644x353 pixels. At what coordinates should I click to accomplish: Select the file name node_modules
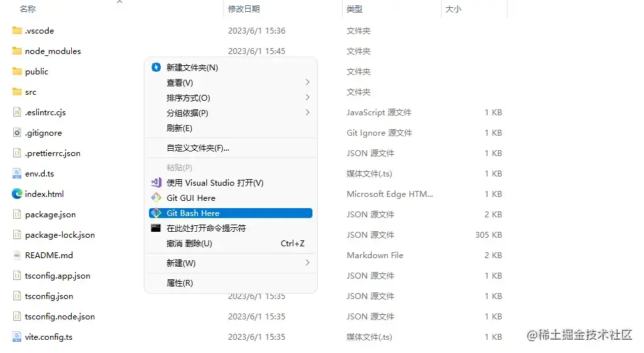click(x=53, y=51)
